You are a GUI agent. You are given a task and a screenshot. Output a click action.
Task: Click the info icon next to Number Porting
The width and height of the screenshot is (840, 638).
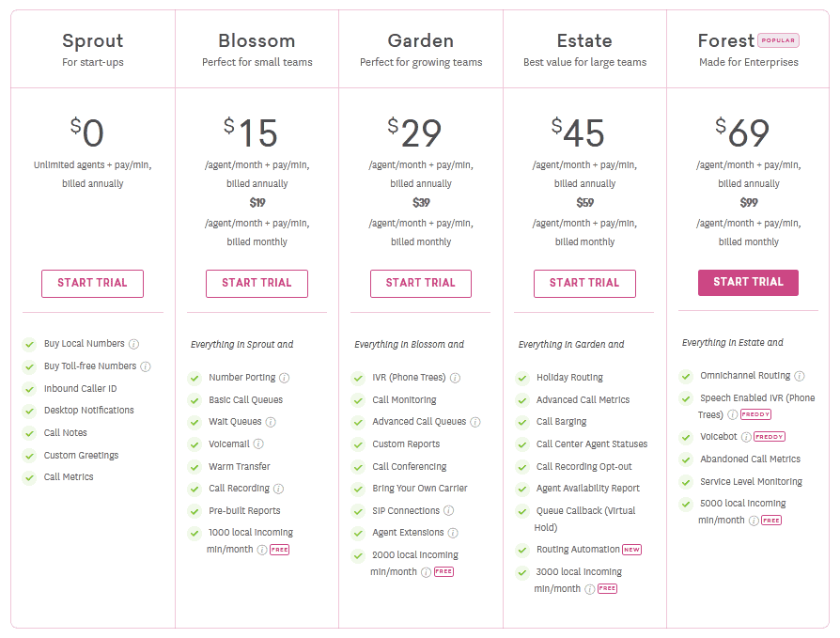coord(284,377)
